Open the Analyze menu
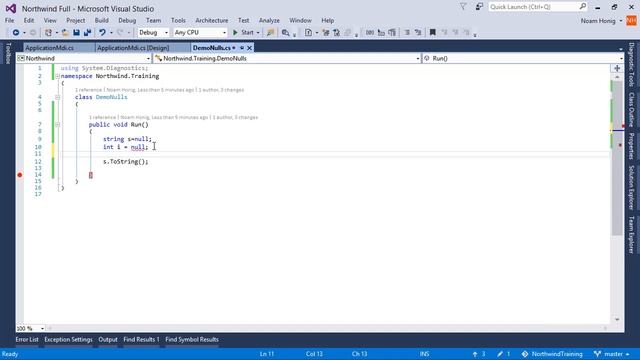The width and height of the screenshot is (640, 360). point(269,20)
